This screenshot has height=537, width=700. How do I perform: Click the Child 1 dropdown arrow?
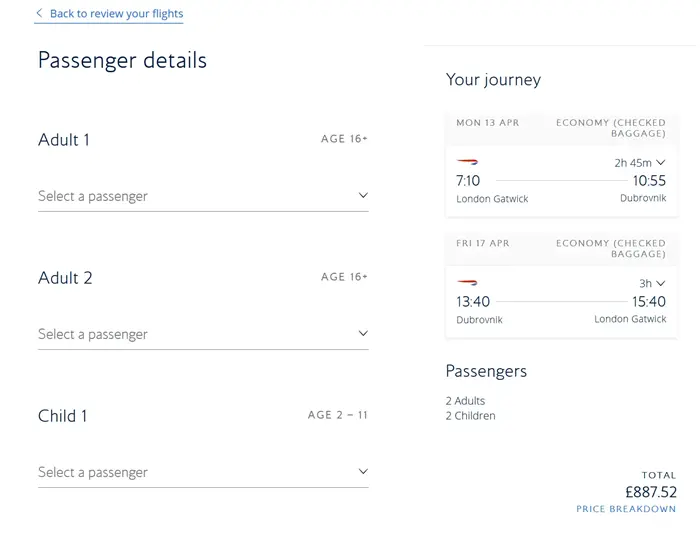pyautogui.click(x=363, y=472)
